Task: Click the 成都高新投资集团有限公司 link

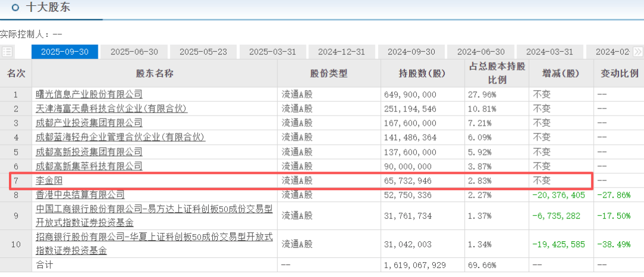Action: [x=89, y=151]
